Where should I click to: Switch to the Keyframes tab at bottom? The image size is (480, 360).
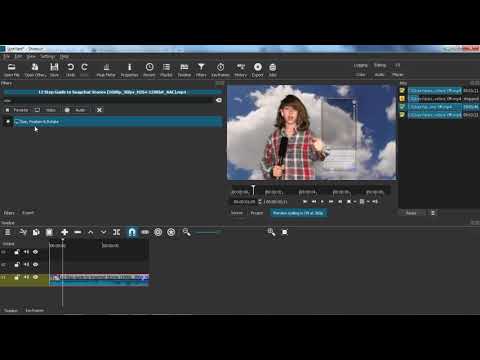pos(35,310)
